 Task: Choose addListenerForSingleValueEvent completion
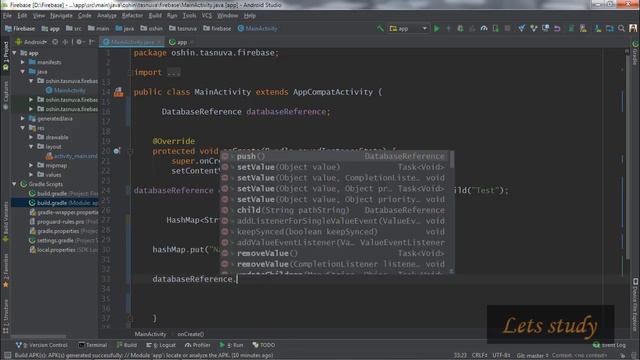[x=334, y=221]
